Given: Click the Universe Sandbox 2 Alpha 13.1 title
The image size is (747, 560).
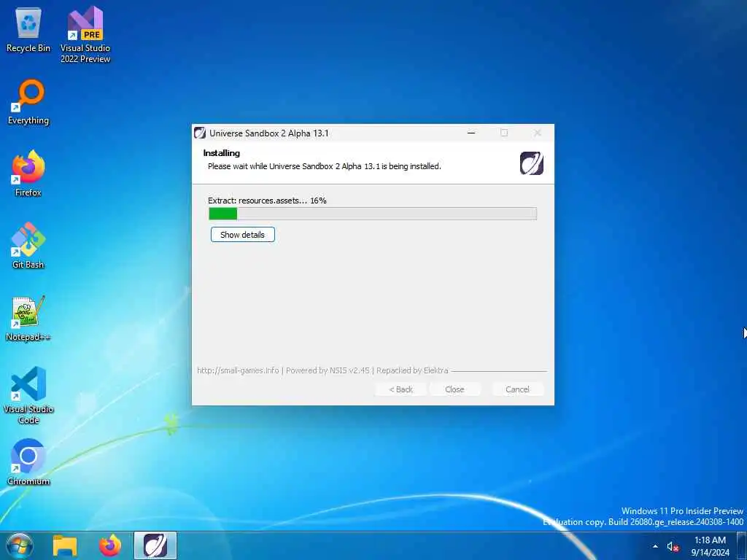Looking at the screenshot, I should (268, 133).
